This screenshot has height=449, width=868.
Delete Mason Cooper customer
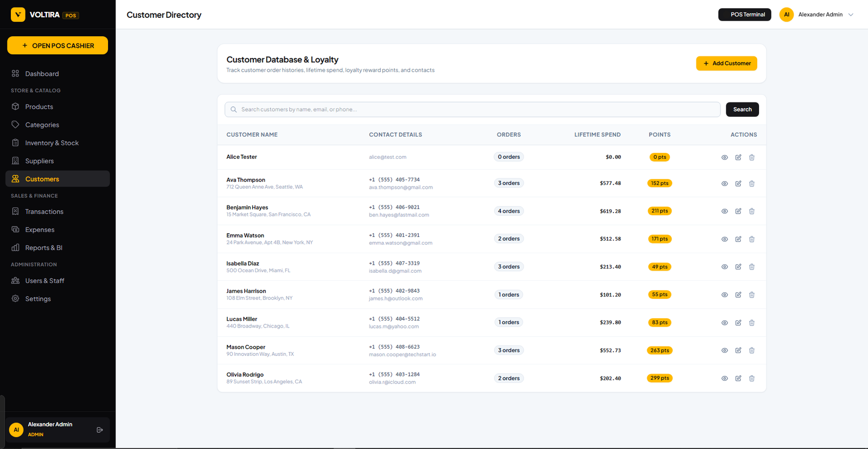point(752,350)
